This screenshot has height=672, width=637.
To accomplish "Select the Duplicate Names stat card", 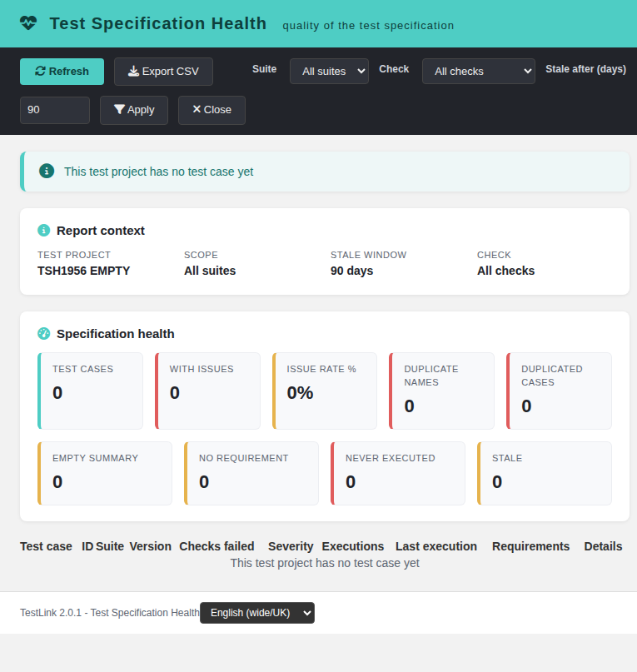I will (x=441, y=391).
